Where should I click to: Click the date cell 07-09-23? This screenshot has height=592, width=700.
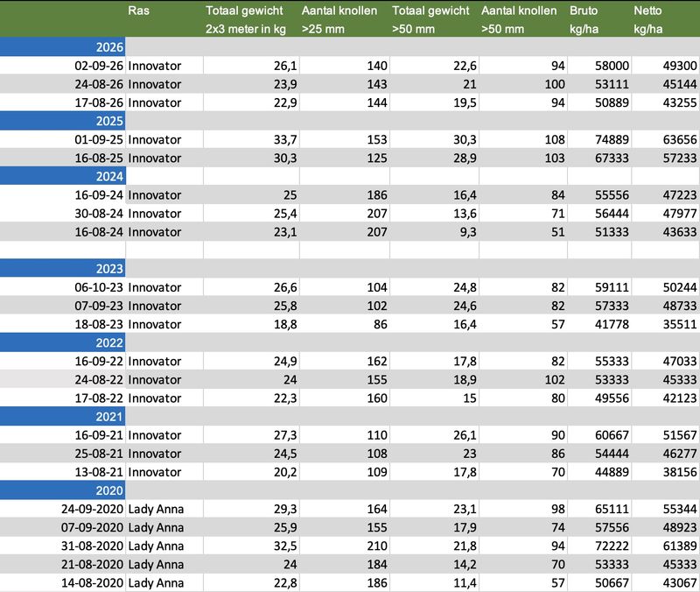[99, 306]
